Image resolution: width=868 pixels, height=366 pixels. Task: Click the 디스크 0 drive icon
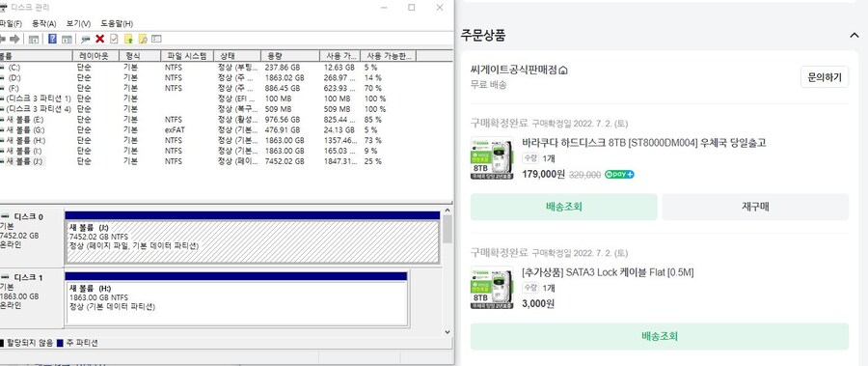pos(6,216)
